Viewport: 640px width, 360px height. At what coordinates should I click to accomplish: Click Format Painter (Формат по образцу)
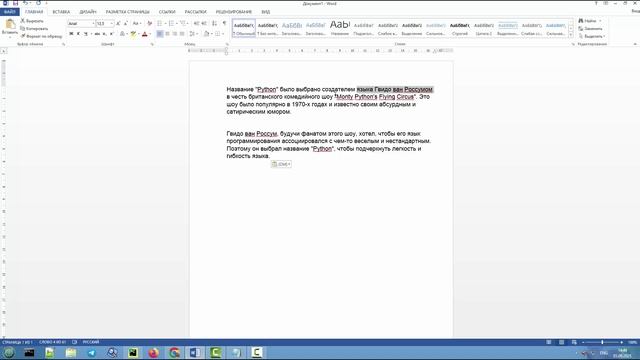pos(41,36)
